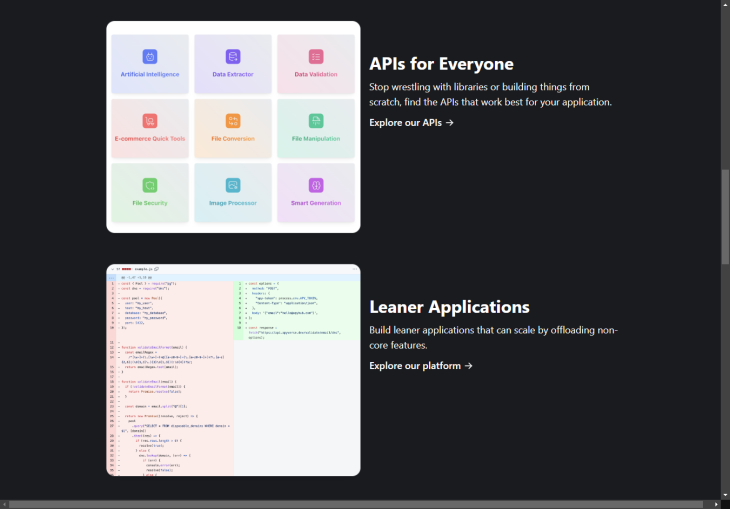Viewport: 730px width, 509px height.
Task: Click the File Manipulation icon
Action: click(316, 121)
